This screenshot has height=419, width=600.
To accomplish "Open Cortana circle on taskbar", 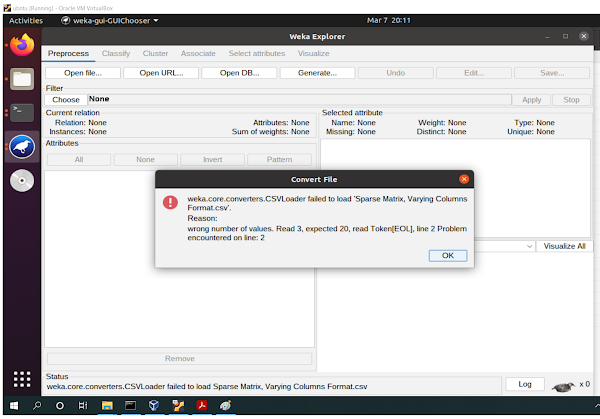I will tap(60, 406).
